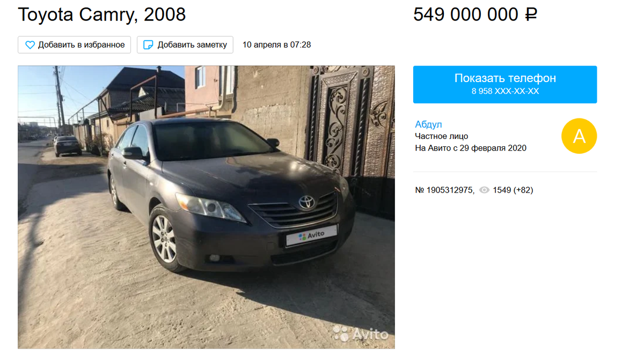Click the eye views counter icon
644x356 pixels.
484,190
